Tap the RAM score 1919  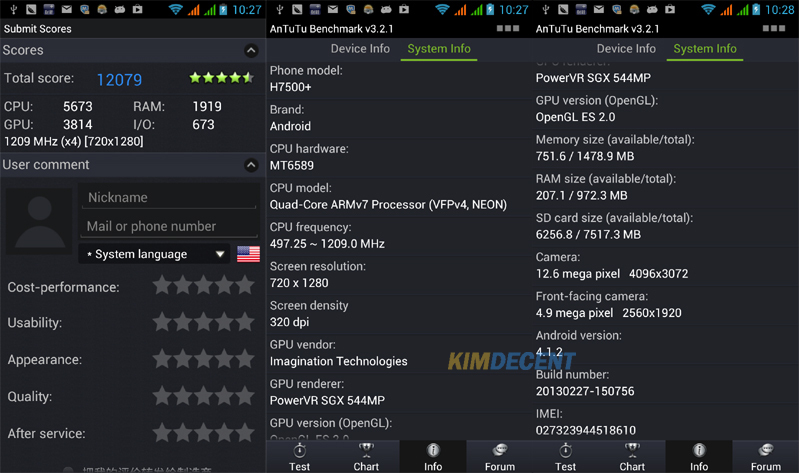207,107
